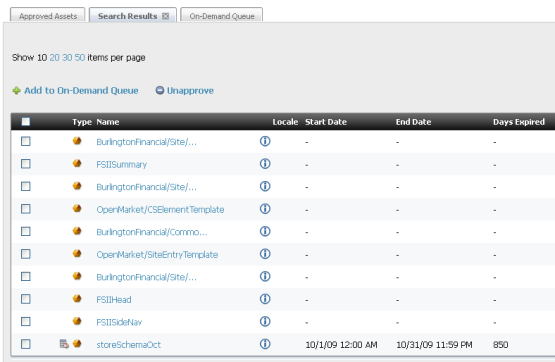Viewport: 555px width, 362px height.
Task: Show 20 items per page
Action: (55, 58)
